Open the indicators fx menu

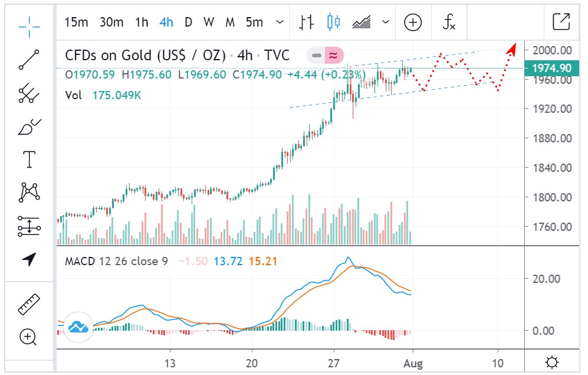(449, 22)
